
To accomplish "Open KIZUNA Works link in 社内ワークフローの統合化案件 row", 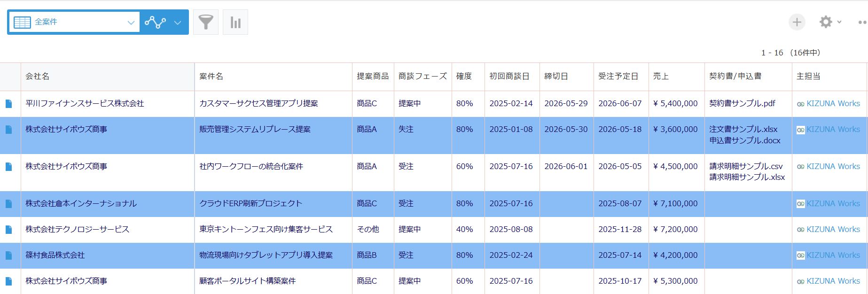I will 833,166.
